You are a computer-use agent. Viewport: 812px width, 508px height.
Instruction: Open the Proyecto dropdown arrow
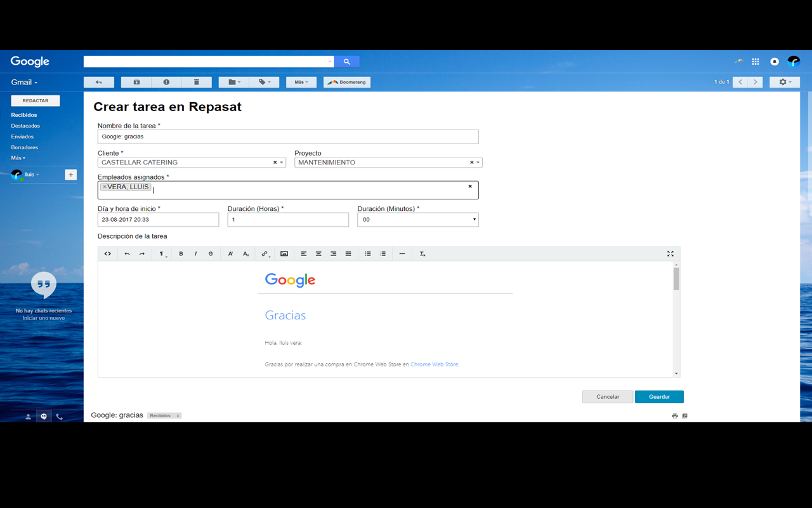click(478, 163)
